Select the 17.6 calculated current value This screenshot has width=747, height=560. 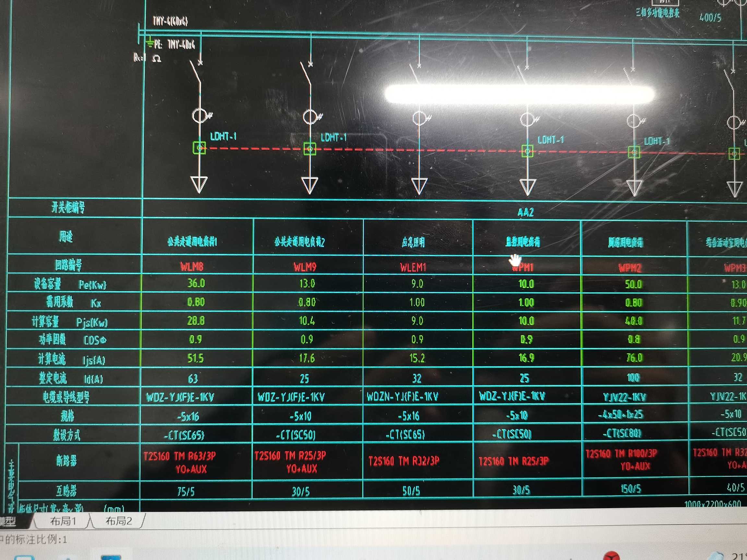click(307, 358)
